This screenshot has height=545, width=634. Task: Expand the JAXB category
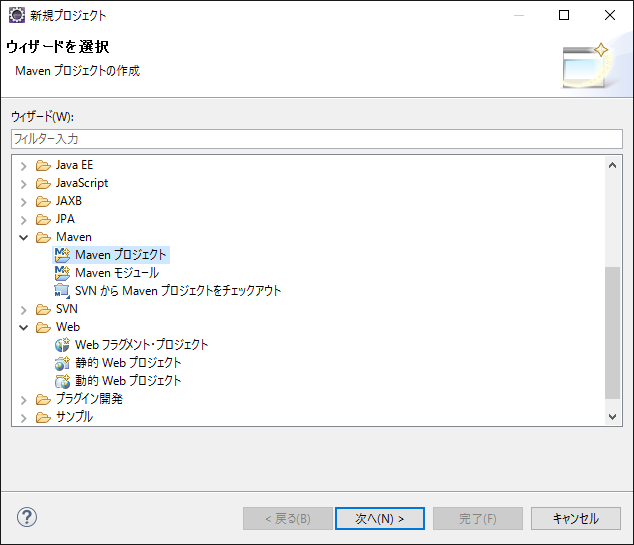(x=24, y=202)
